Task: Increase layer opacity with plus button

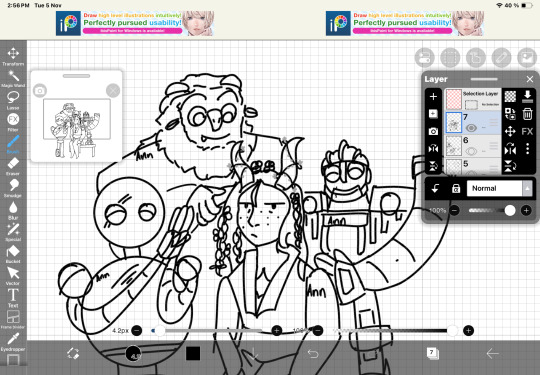Action: (526, 210)
